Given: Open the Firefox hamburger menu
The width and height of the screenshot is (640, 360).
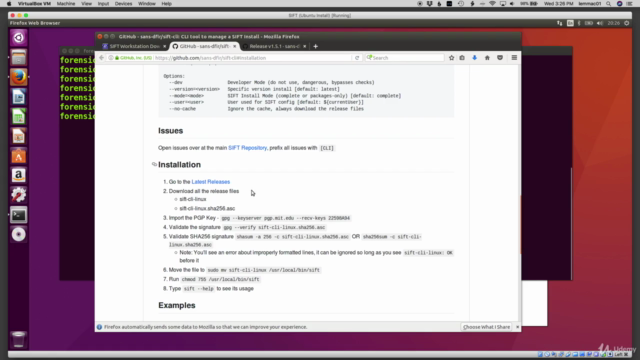Looking at the screenshot, I should coord(514,58).
